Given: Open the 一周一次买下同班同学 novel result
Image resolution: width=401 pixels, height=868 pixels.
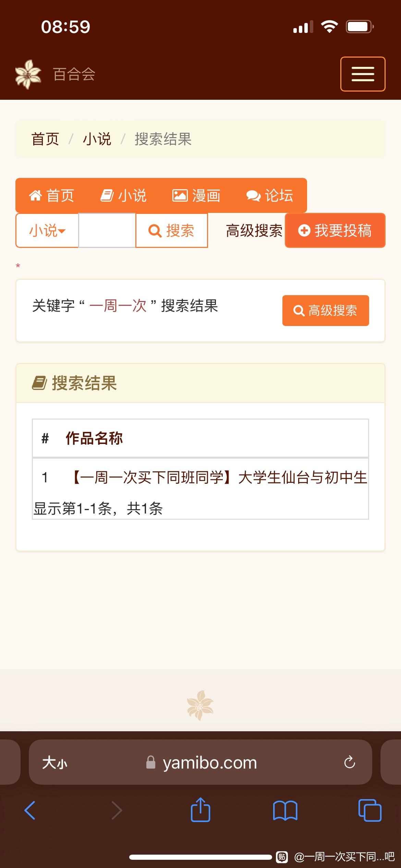Looking at the screenshot, I should (x=219, y=477).
